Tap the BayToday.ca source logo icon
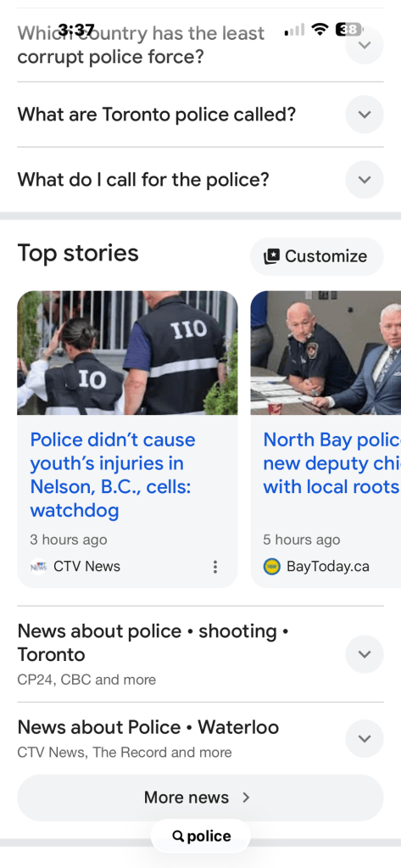401x868 pixels. click(271, 566)
